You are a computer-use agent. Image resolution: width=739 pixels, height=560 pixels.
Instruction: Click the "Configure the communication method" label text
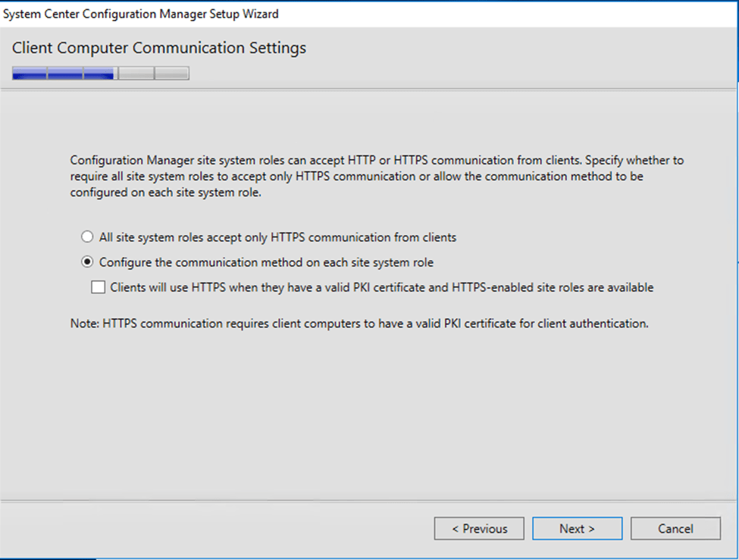(x=266, y=262)
